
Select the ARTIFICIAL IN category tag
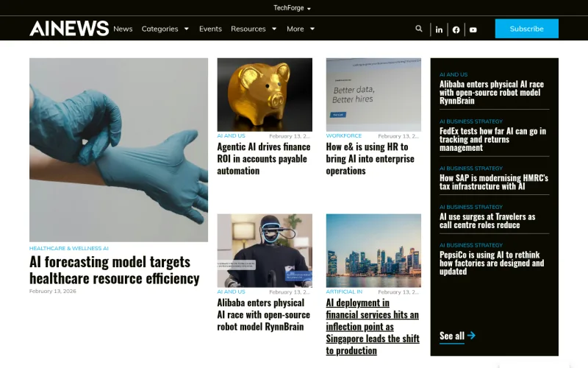coord(344,291)
